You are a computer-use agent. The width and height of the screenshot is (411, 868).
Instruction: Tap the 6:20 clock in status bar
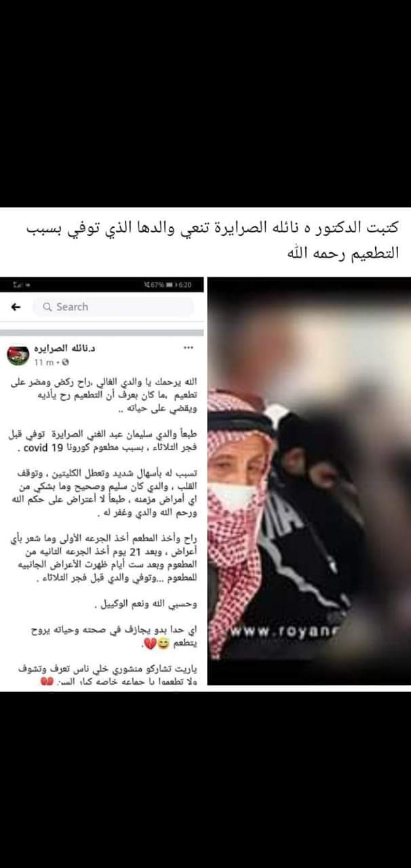point(184,285)
